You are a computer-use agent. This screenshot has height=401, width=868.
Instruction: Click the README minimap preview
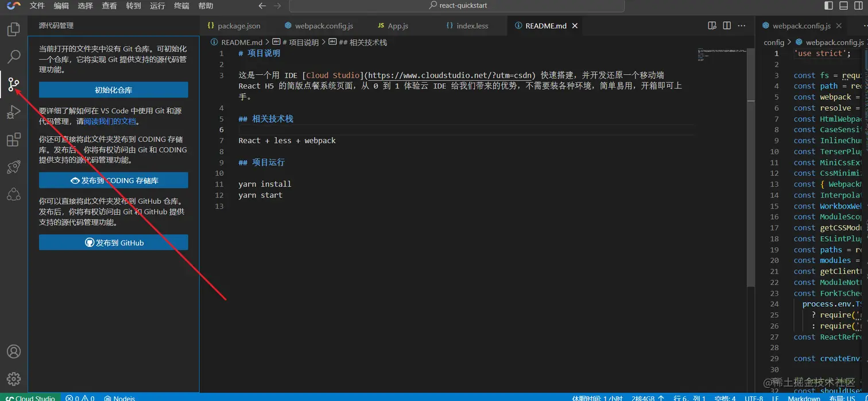722,55
